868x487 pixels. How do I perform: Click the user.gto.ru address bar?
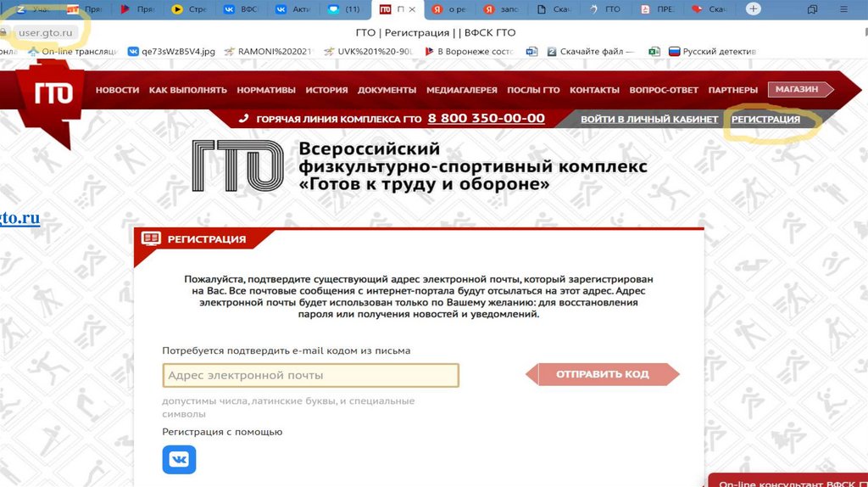[46, 33]
